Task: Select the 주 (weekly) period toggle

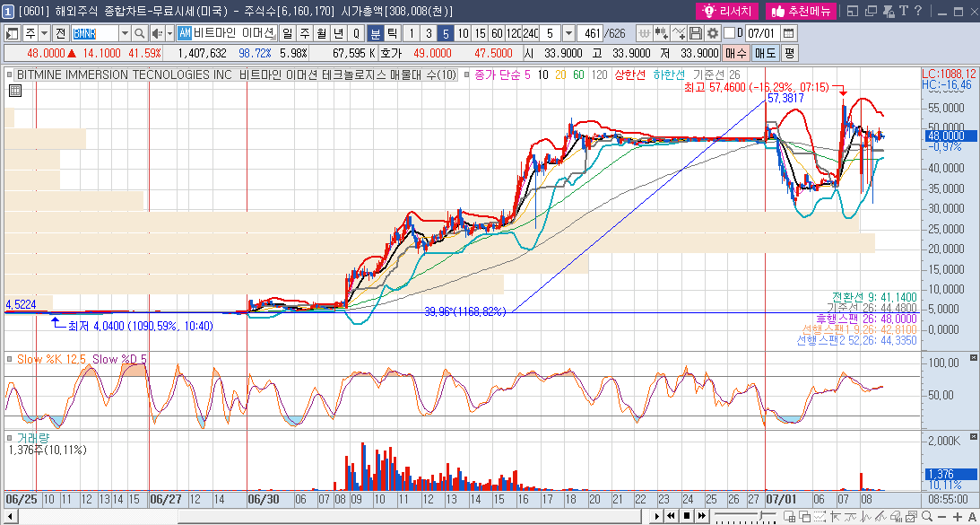Action: pos(304,33)
